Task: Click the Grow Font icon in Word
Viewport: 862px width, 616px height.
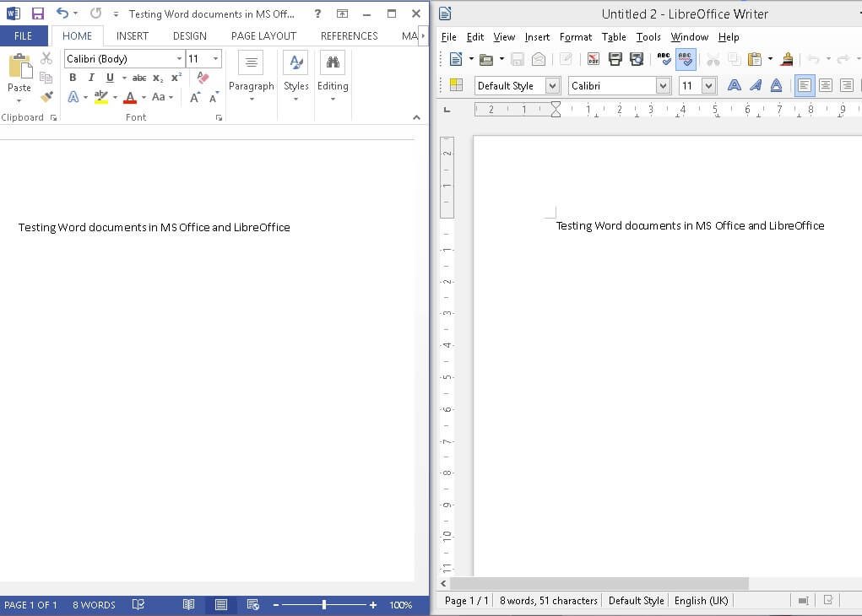Action: click(x=195, y=97)
